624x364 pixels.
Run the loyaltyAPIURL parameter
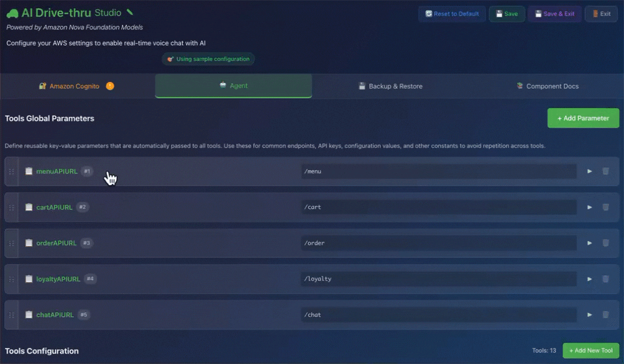pos(589,279)
